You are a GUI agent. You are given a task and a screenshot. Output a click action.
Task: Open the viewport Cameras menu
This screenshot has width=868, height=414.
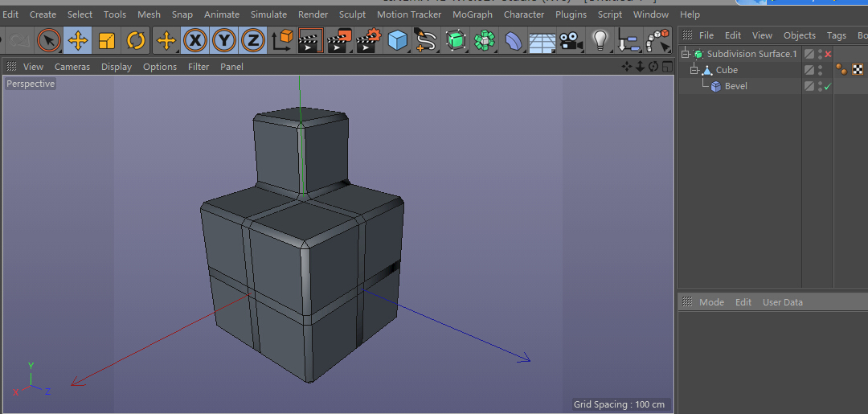point(72,67)
